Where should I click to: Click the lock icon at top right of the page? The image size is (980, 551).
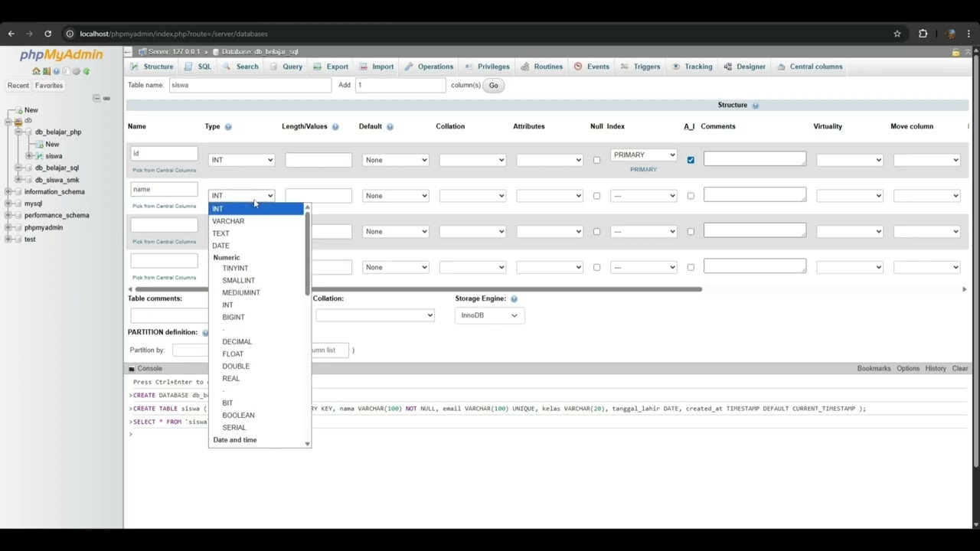(x=955, y=52)
